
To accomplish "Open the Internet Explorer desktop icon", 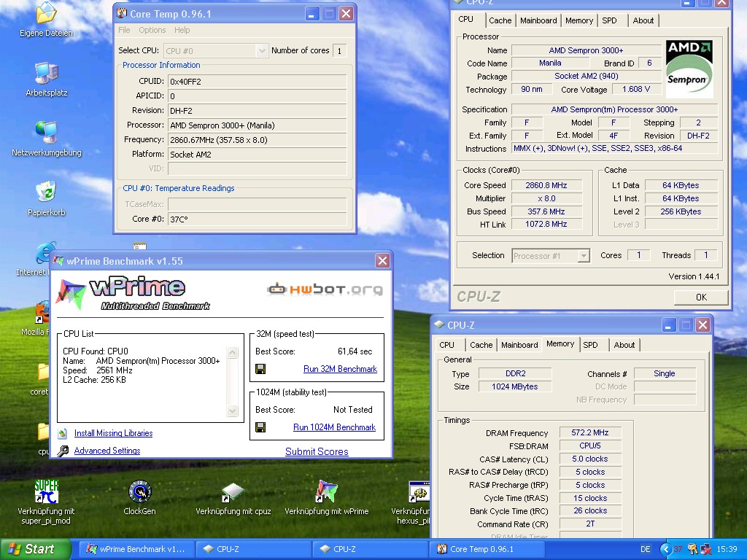I will click(x=44, y=253).
